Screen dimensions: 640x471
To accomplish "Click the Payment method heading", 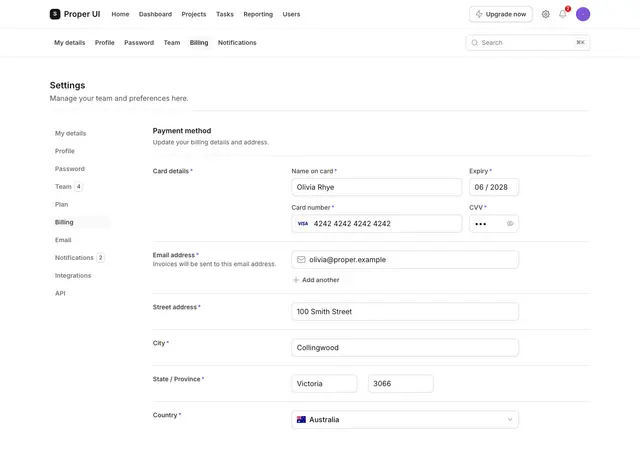I will [182, 131].
